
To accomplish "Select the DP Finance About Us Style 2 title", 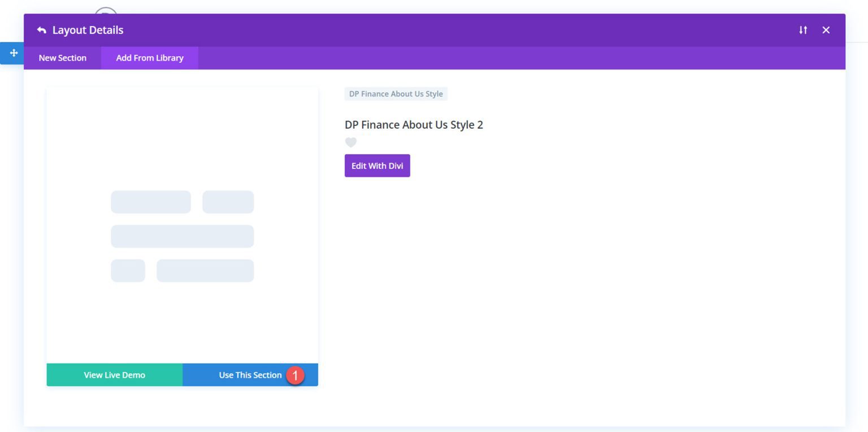I will tap(414, 124).
